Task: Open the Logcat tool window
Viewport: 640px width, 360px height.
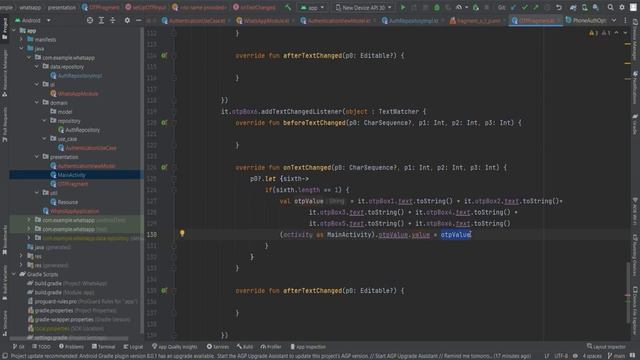Action: [x=133, y=347]
